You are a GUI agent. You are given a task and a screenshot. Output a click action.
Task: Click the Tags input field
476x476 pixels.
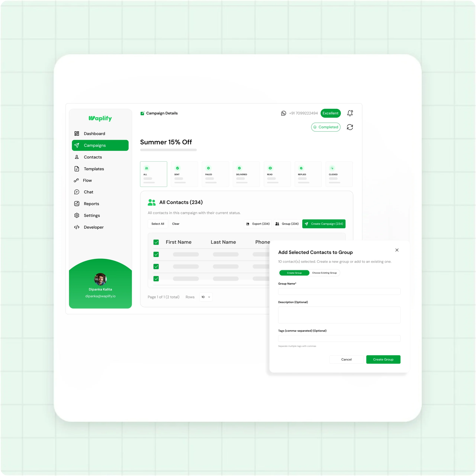tap(339, 338)
